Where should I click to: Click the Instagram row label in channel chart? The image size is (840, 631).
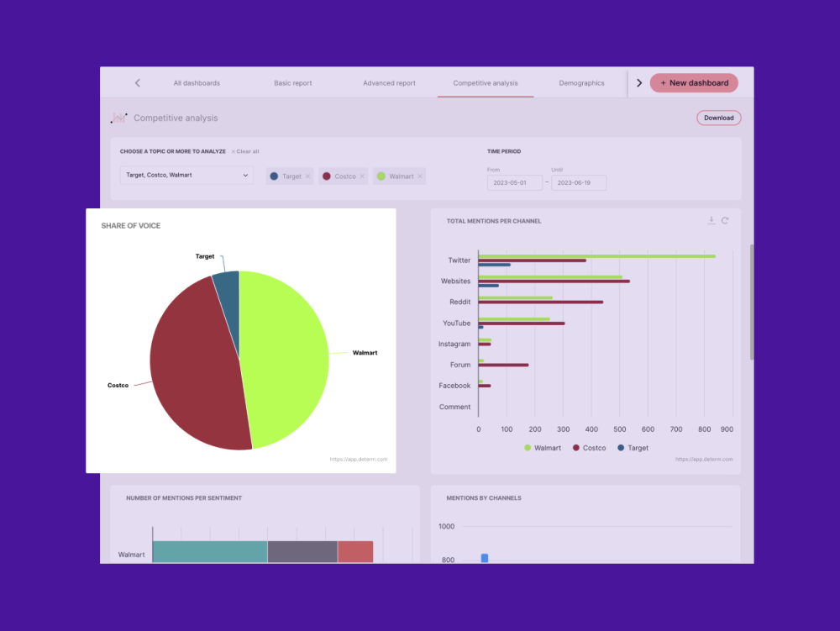coord(454,344)
